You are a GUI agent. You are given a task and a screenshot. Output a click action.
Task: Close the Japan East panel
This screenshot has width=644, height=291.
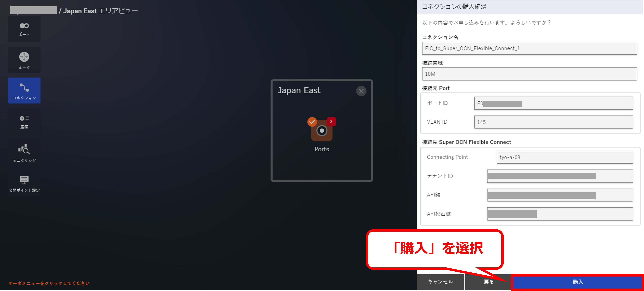361,91
